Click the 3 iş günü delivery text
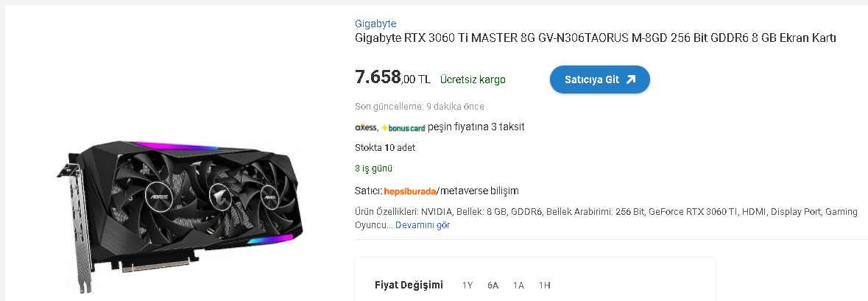Image resolution: width=868 pixels, height=301 pixels. [374, 169]
